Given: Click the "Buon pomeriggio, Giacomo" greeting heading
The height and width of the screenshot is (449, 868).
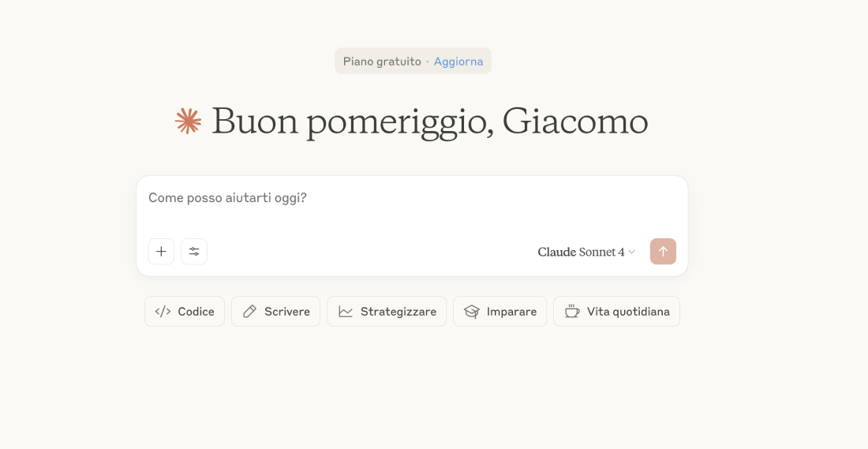Looking at the screenshot, I should pos(430,121).
